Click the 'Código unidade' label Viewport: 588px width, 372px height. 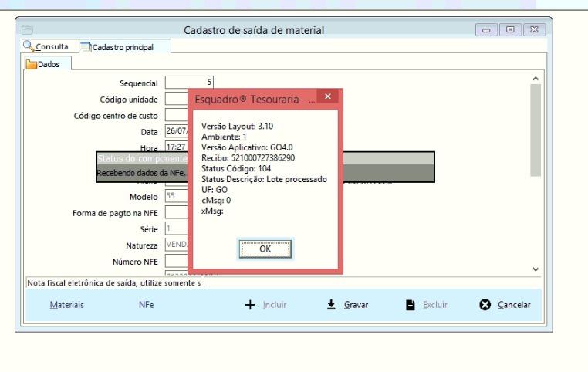(x=129, y=100)
